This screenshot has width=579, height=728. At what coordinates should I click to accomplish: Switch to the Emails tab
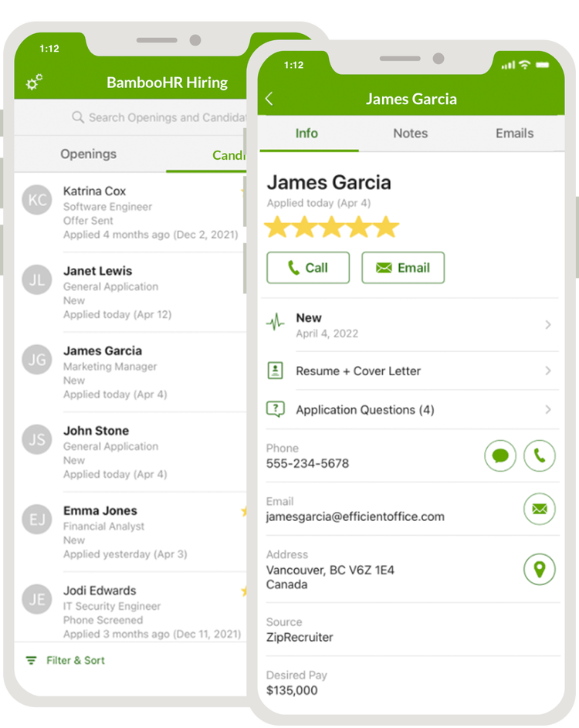tap(514, 134)
